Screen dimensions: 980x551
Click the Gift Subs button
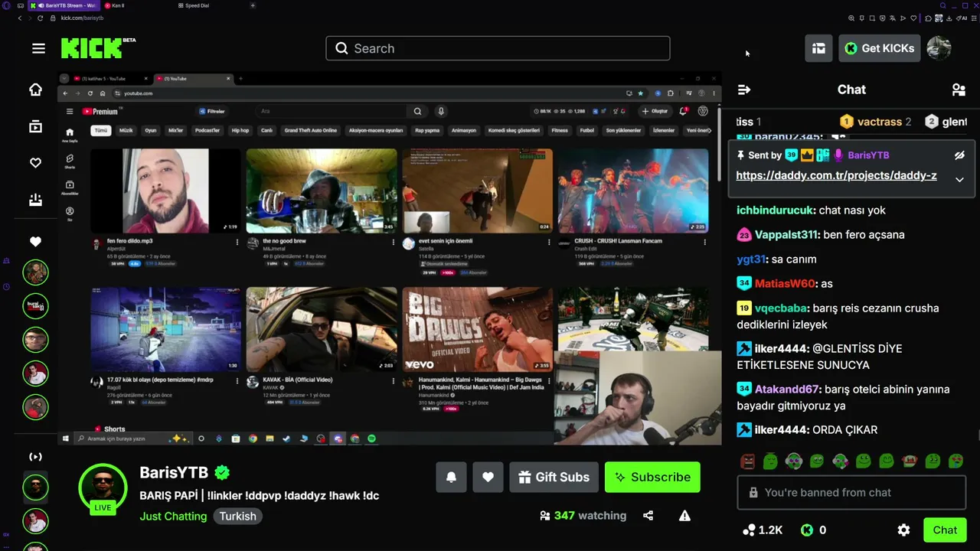point(554,477)
